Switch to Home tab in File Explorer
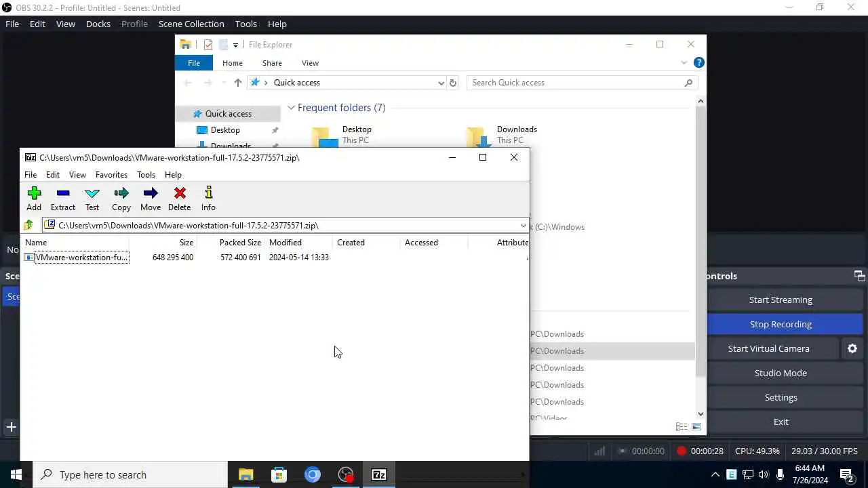 click(232, 63)
